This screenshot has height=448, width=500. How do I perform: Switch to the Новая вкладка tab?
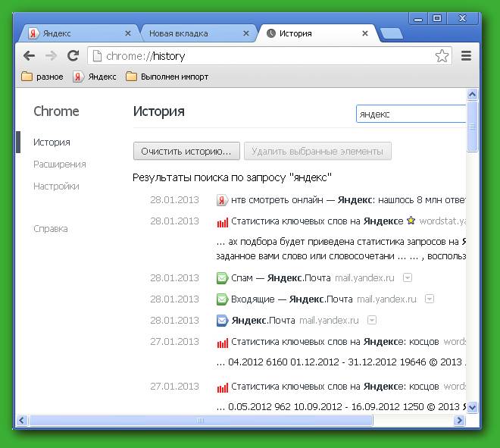tap(198, 33)
